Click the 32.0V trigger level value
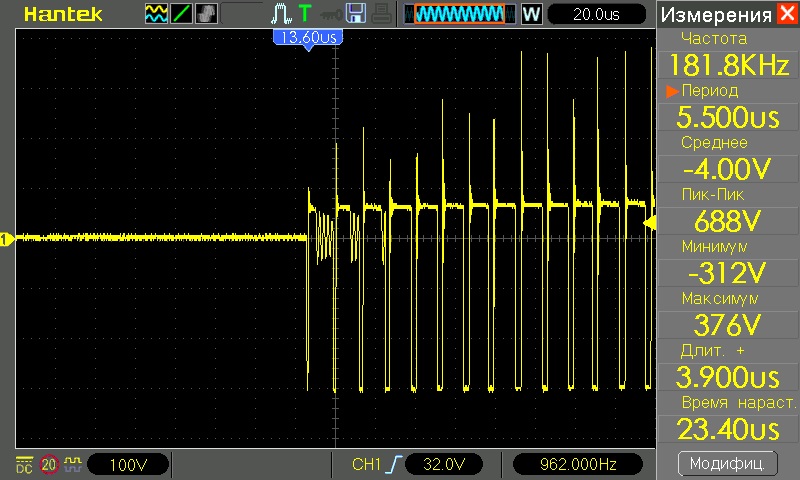Viewport: 800px width, 480px height. pos(444,464)
